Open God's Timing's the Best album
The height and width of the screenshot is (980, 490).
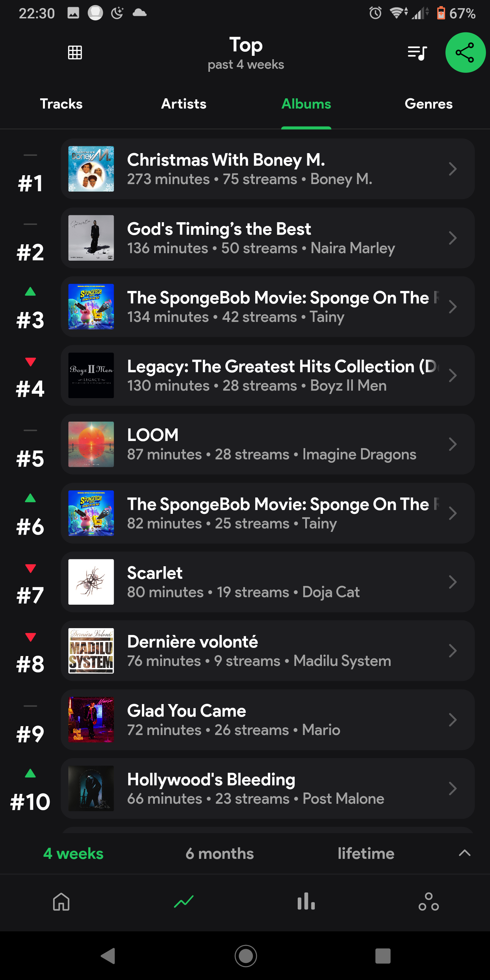267,238
